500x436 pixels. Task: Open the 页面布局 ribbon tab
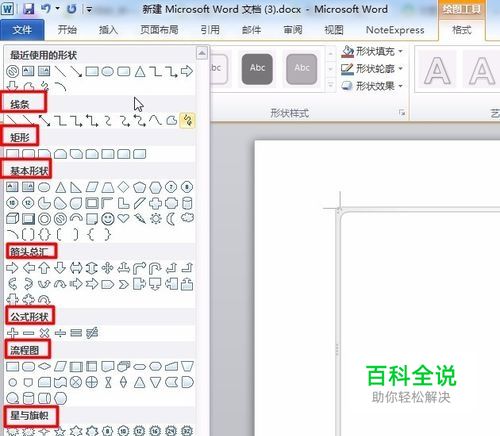[159, 30]
